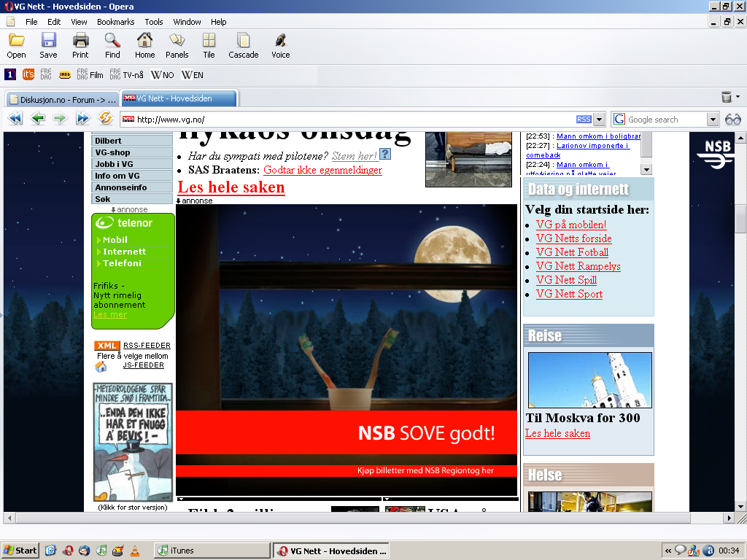This screenshot has height=560, width=747.
Task: Open 'VG Nett Fotball' link
Action: pyautogui.click(x=572, y=252)
